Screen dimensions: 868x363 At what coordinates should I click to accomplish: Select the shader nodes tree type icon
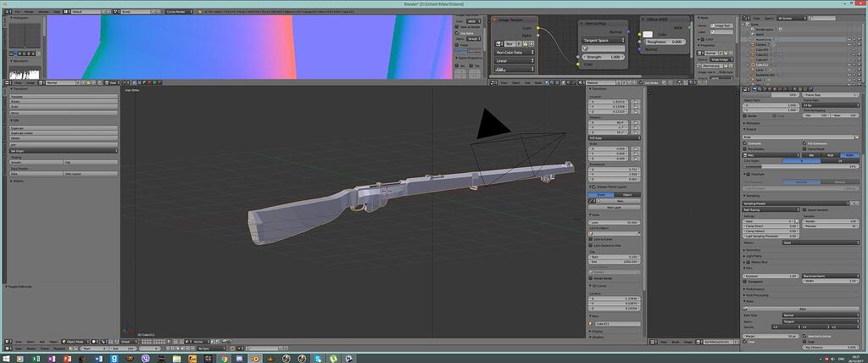click(547, 82)
